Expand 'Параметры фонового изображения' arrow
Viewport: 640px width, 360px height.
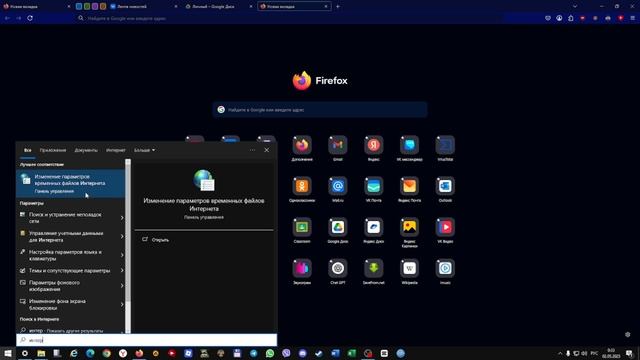(x=122, y=286)
